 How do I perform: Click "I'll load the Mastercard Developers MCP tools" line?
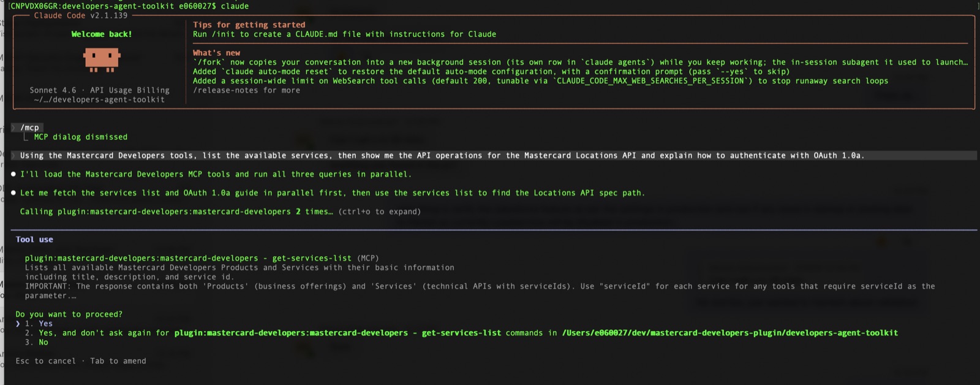pyautogui.click(x=216, y=174)
